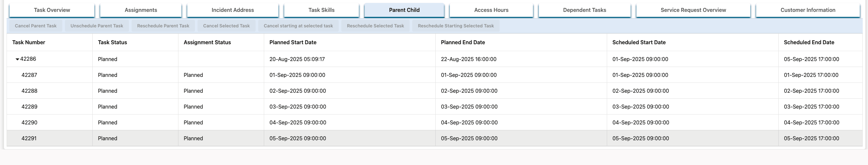Go to the Task Skills tab

[321, 10]
